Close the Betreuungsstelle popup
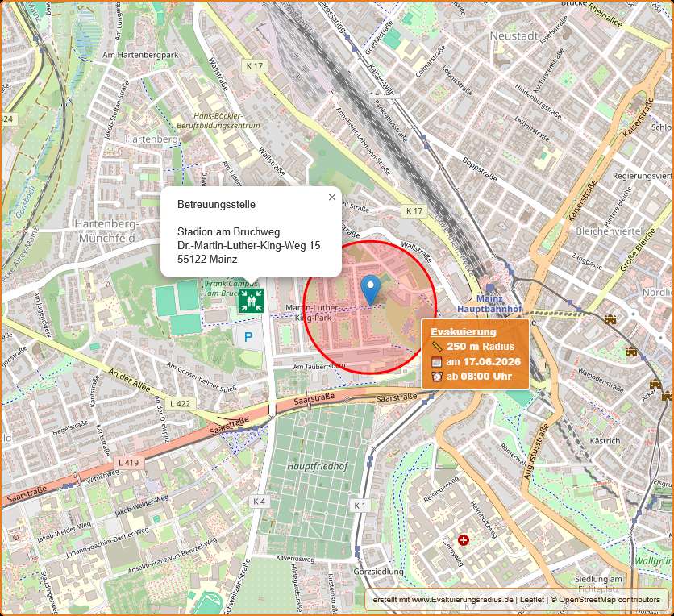 point(332,197)
